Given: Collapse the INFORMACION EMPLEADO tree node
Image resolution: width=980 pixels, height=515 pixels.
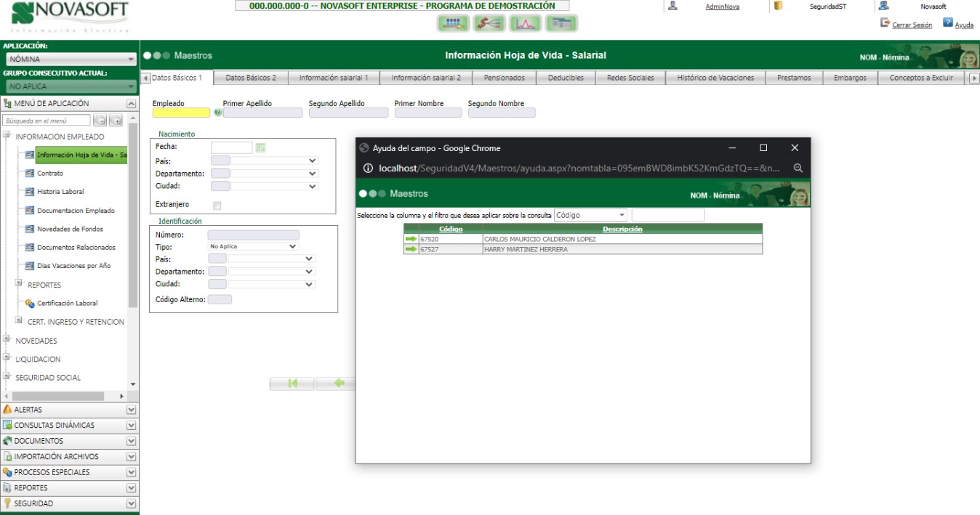Looking at the screenshot, I should tap(7, 135).
